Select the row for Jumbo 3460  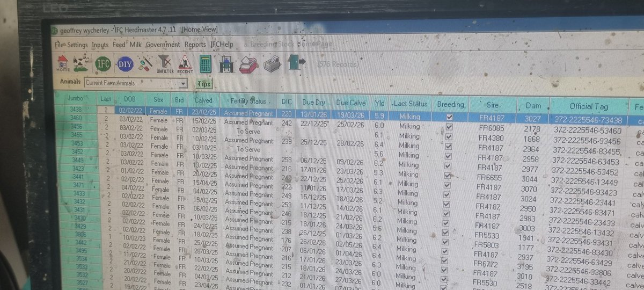point(76,118)
